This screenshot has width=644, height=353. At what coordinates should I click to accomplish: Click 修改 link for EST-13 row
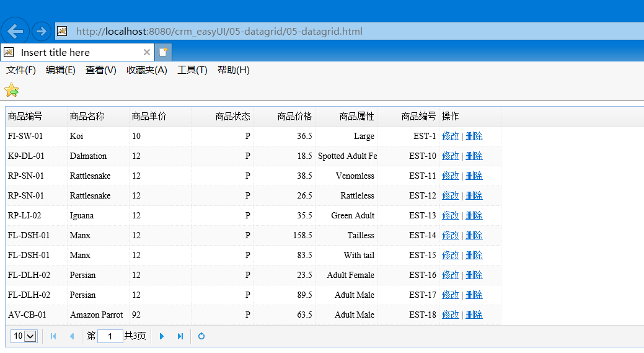(x=450, y=215)
